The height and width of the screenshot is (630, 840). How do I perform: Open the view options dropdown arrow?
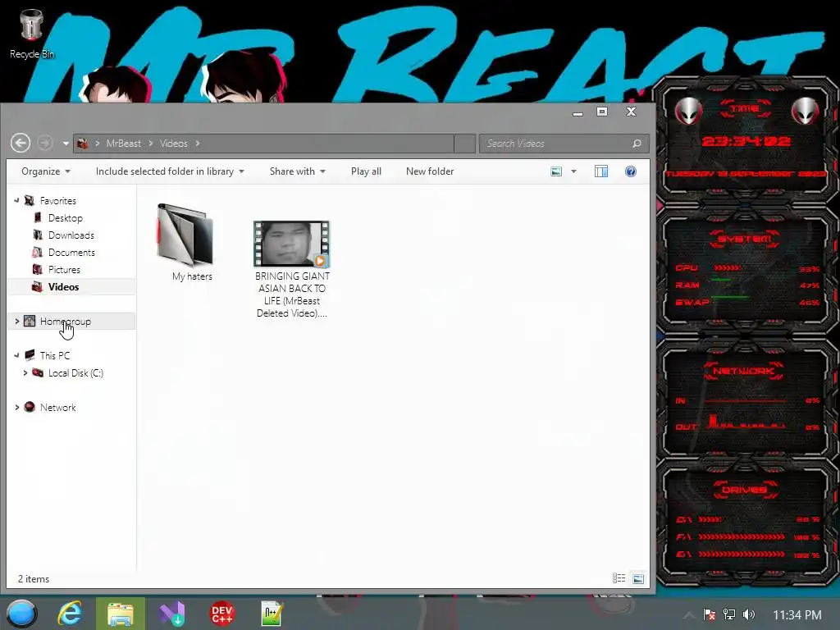pos(573,171)
